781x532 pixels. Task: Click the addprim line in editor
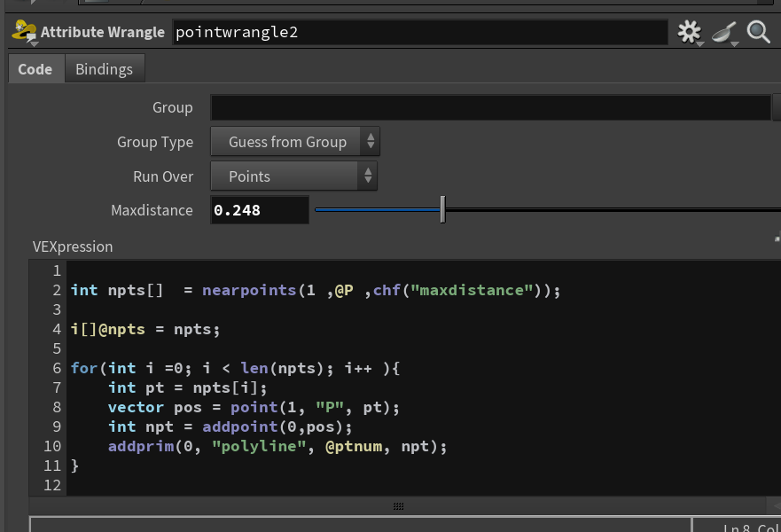(277, 446)
